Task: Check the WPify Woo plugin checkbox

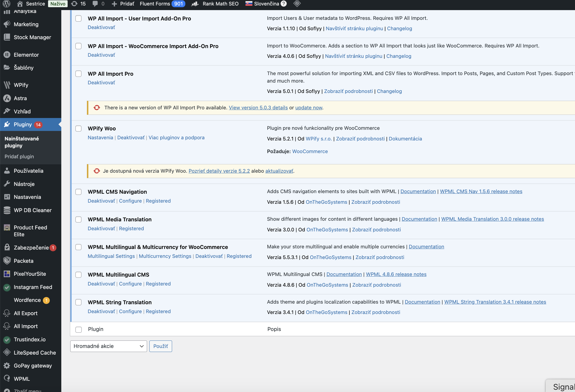Action: 79,129
